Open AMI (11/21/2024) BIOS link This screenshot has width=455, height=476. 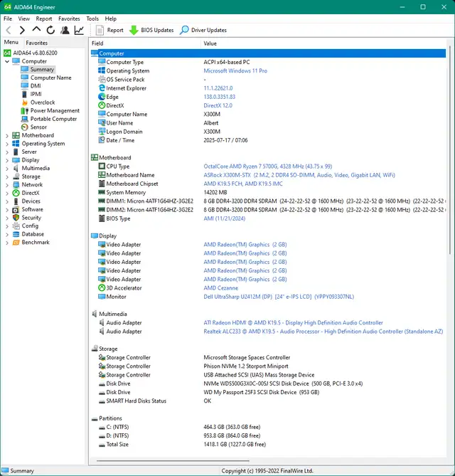click(x=225, y=218)
